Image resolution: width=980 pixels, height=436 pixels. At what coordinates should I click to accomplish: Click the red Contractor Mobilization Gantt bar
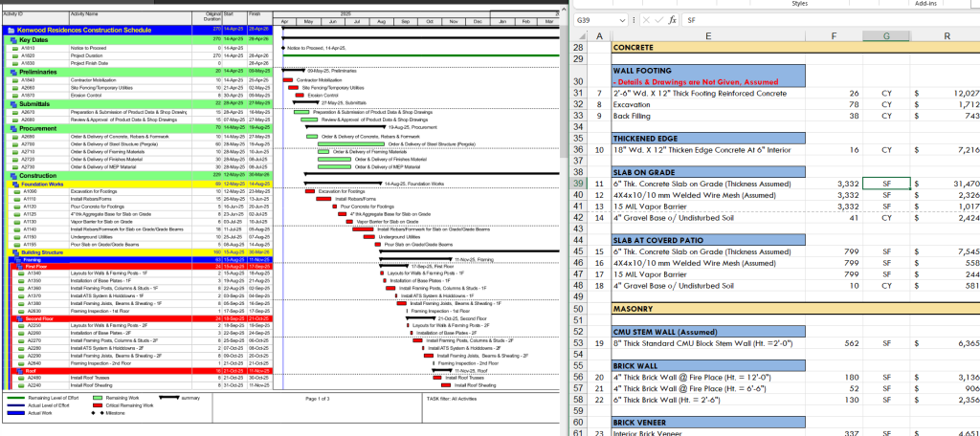click(x=287, y=80)
